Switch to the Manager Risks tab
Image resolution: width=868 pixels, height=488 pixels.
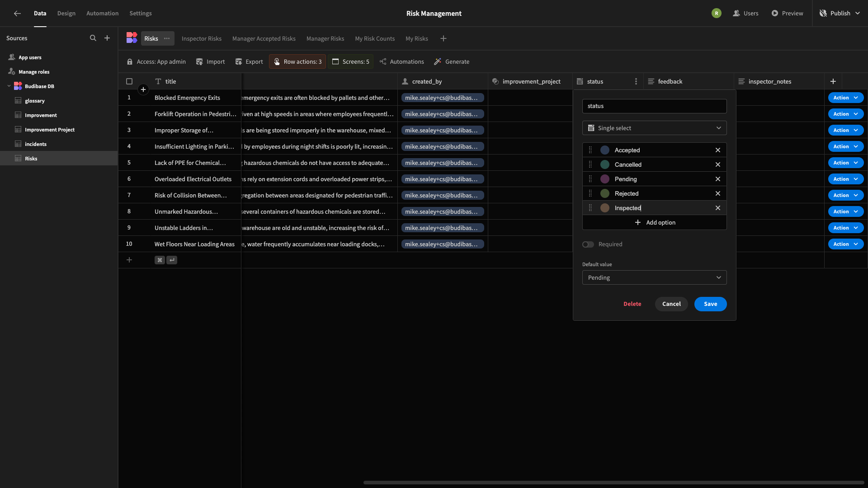[325, 38]
